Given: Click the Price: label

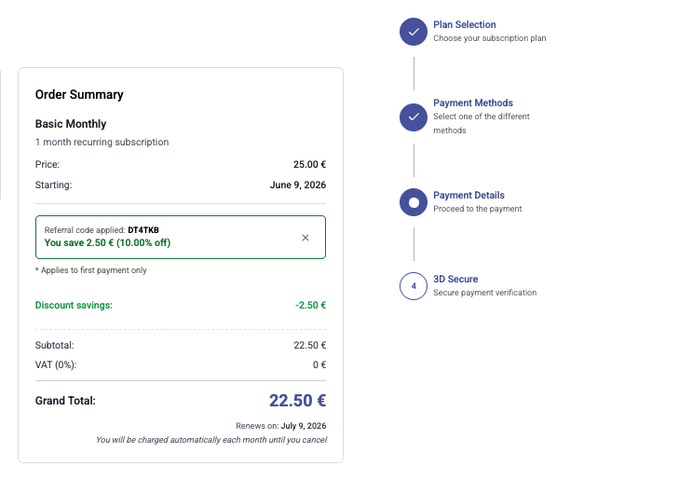Looking at the screenshot, I should 47,165.
